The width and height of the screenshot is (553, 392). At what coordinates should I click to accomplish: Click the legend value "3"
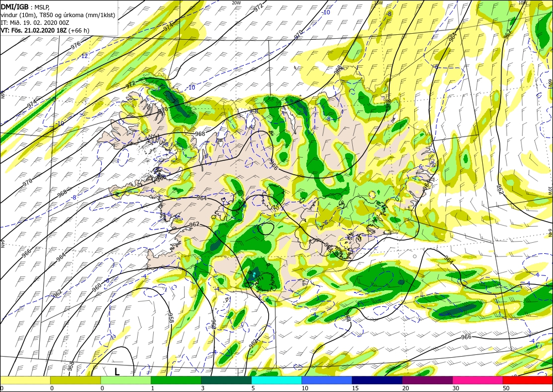coord(203,388)
